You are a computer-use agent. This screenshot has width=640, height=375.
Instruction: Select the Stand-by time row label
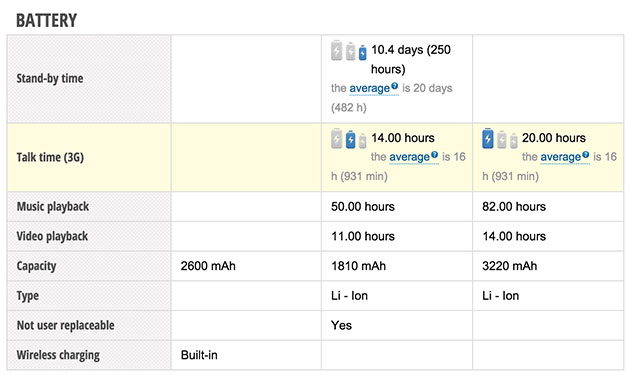(50, 78)
